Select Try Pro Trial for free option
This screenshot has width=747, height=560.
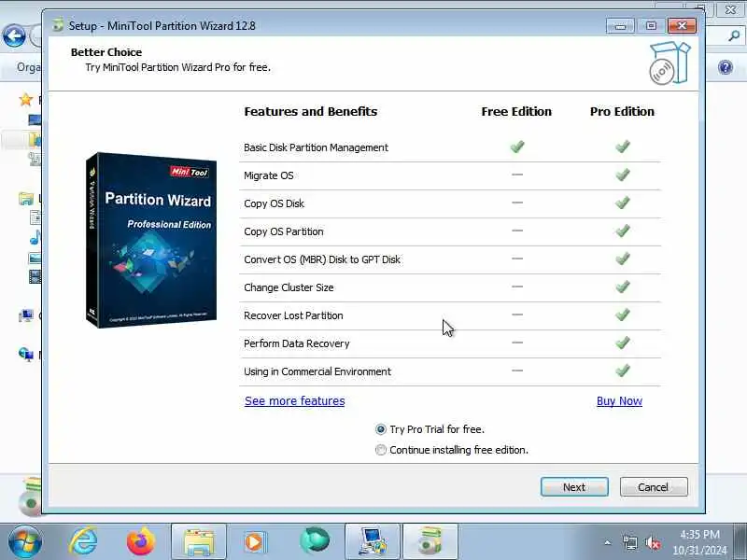click(430, 429)
